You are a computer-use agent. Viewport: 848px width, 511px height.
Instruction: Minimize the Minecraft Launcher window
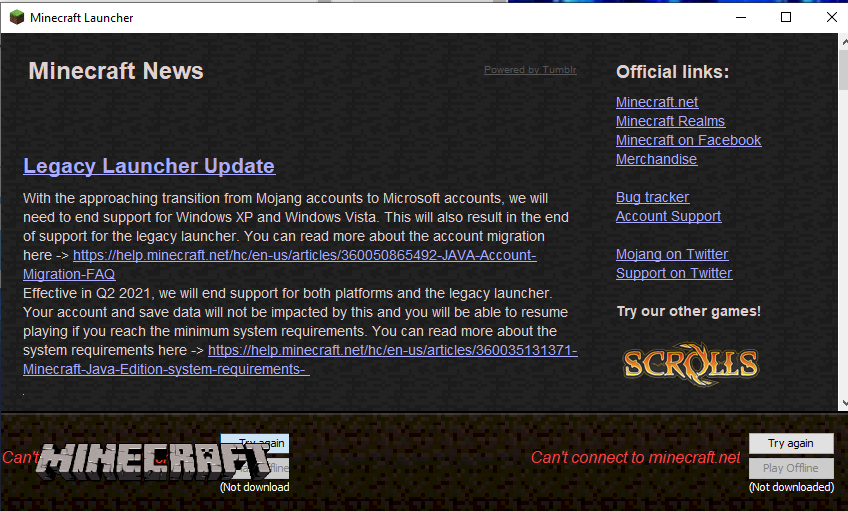[741, 17]
